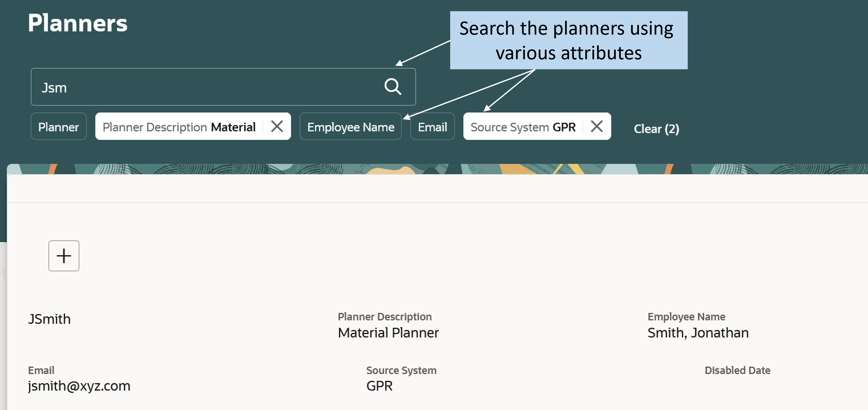Open the Source System GPR chip
The height and width of the screenshot is (410, 868).
point(523,127)
